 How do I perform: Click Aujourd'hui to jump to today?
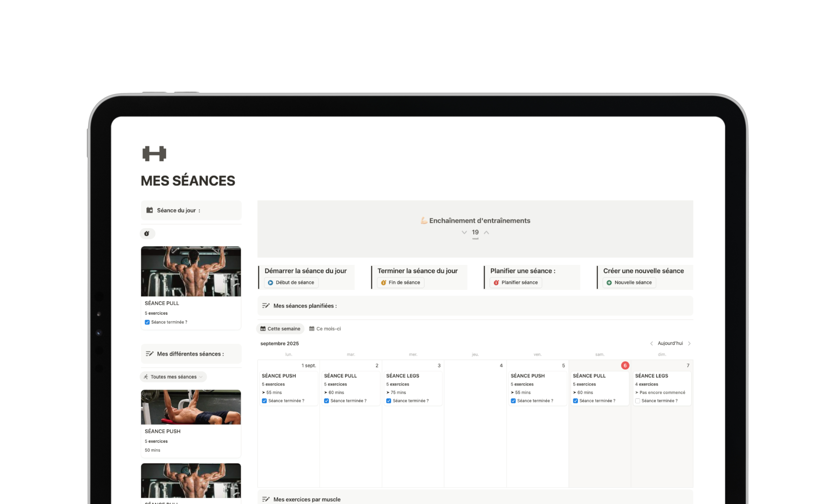[x=670, y=343]
